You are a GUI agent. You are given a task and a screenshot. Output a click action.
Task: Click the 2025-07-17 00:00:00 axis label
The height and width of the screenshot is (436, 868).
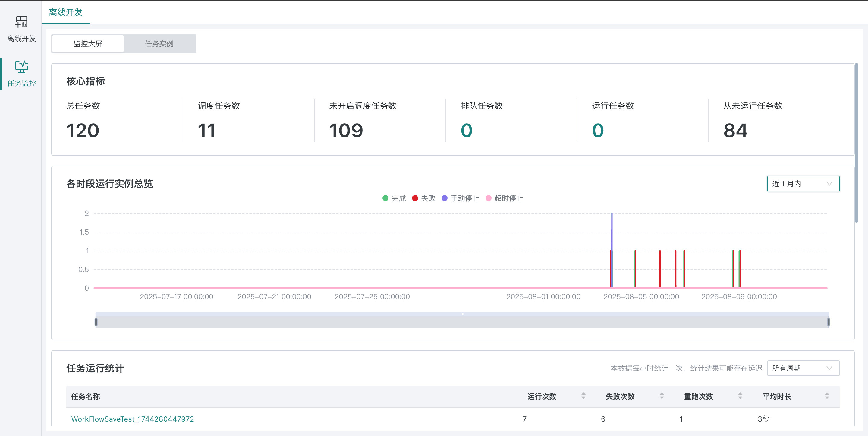177,297
